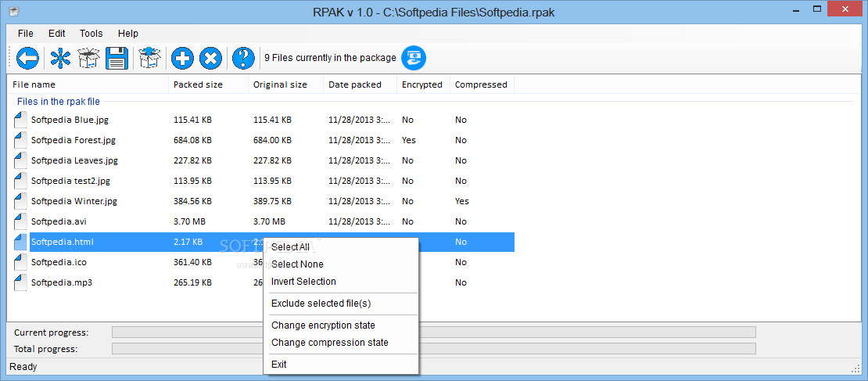
Task: Click the Ready status bar text
Action: pos(23,367)
